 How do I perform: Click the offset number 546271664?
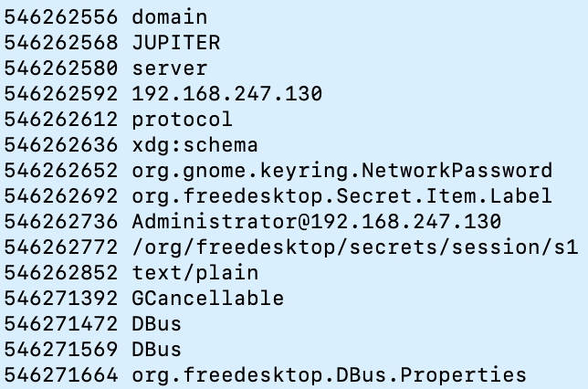60,374
